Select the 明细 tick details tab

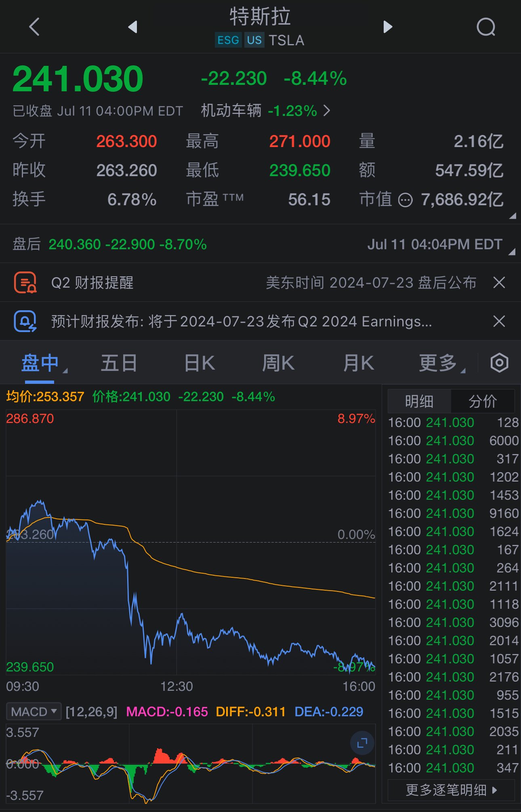(419, 401)
